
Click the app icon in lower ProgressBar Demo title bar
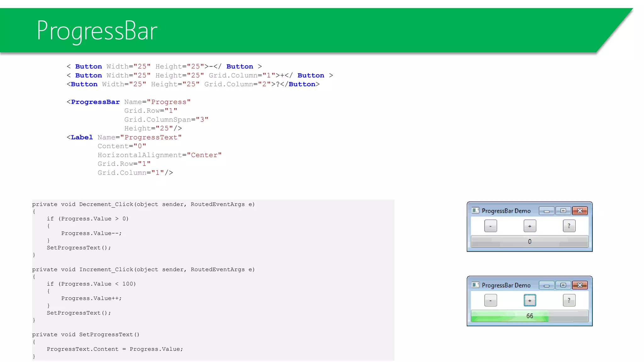[x=475, y=285]
